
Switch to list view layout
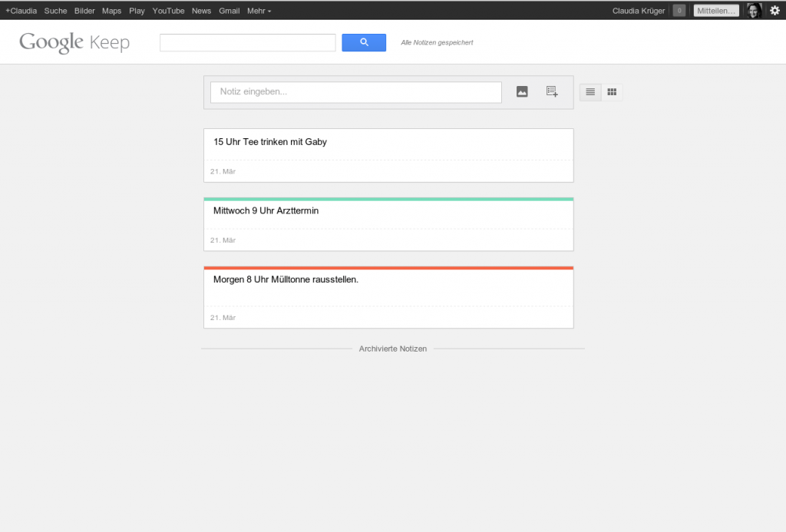tap(590, 92)
